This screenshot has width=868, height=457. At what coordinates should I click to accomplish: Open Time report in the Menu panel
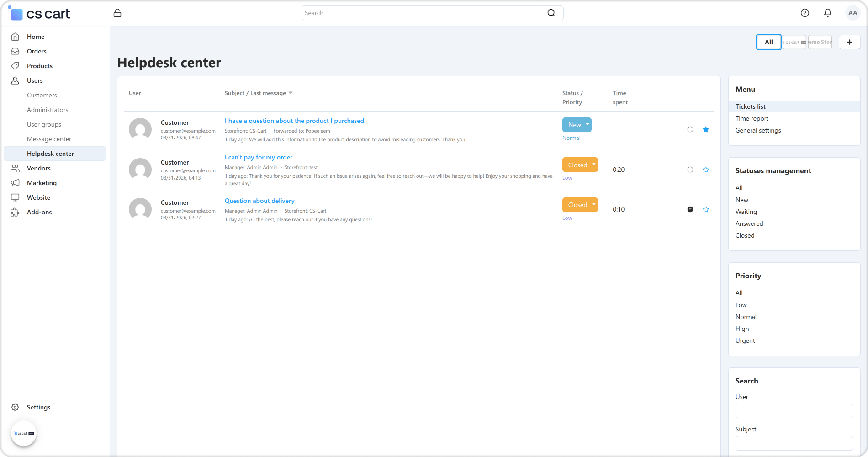(752, 118)
